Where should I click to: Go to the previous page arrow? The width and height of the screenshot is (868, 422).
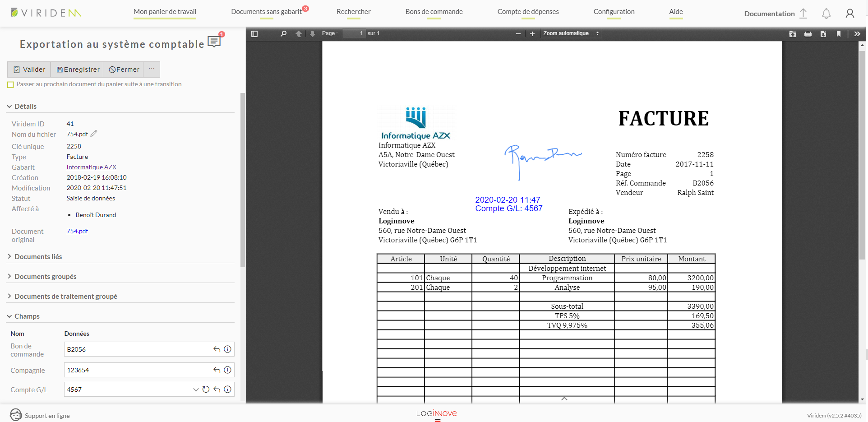pyautogui.click(x=298, y=33)
